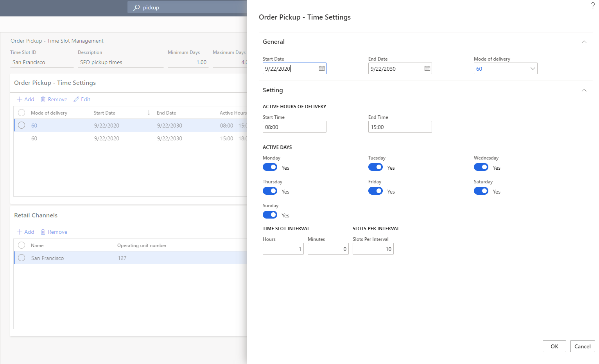Open the End Date calendar picker
Viewport: 599px width, 364px height.
pos(427,68)
